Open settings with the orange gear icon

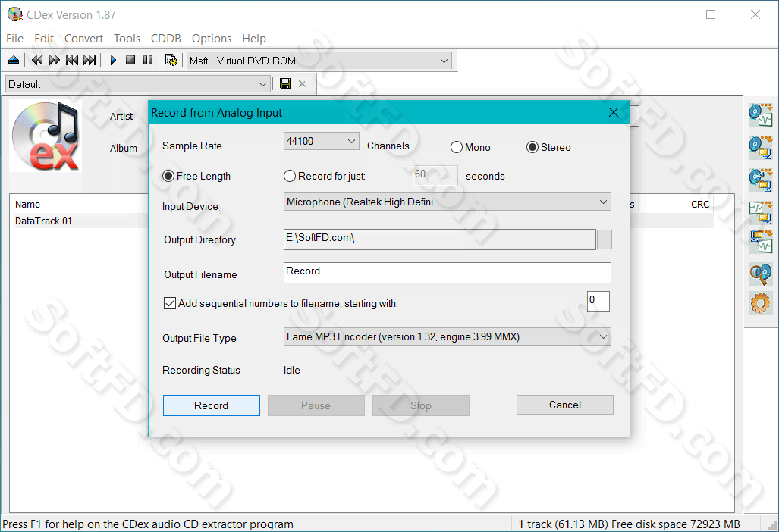click(761, 302)
